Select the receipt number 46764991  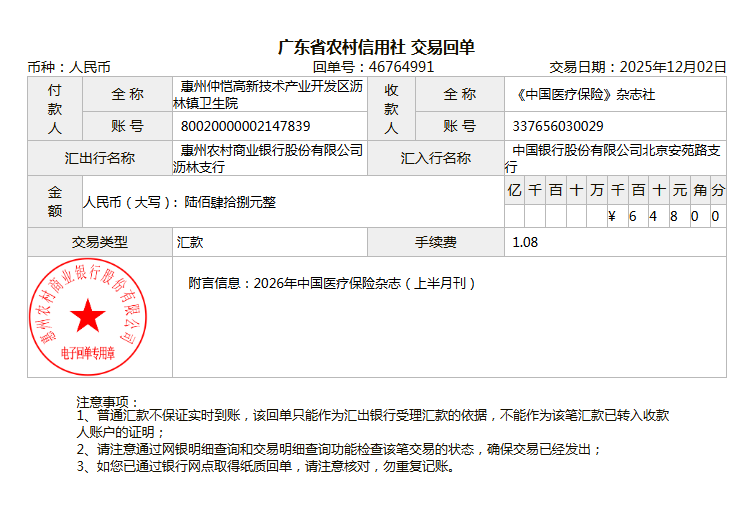coord(401,67)
